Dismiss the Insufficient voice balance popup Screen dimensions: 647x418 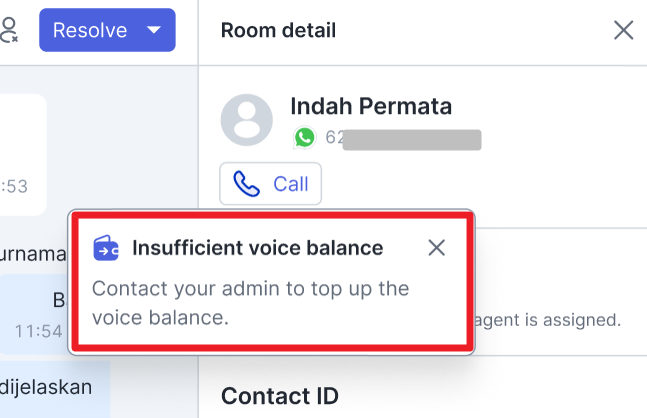[436, 248]
